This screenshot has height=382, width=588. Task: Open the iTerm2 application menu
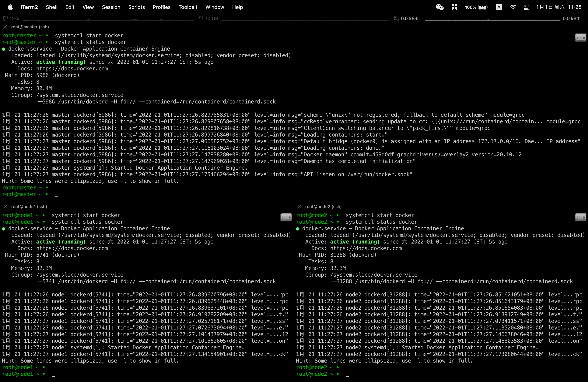(29, 7)
